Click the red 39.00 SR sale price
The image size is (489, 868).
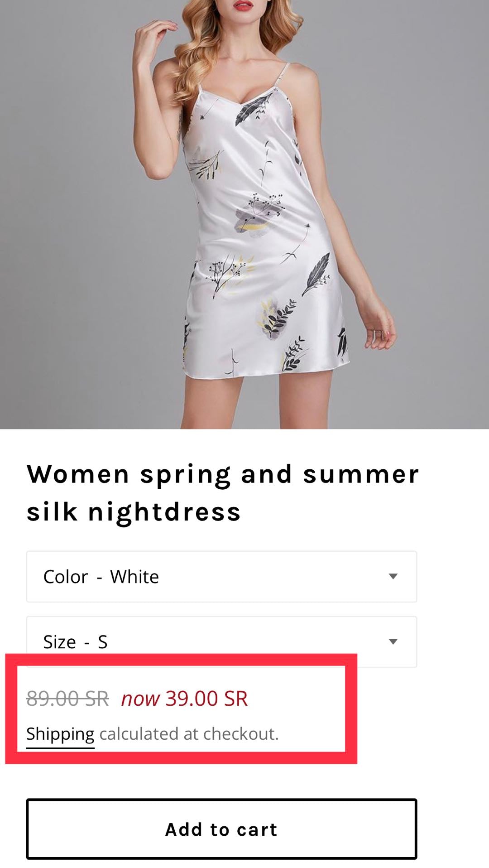click(x=206, y=698)
